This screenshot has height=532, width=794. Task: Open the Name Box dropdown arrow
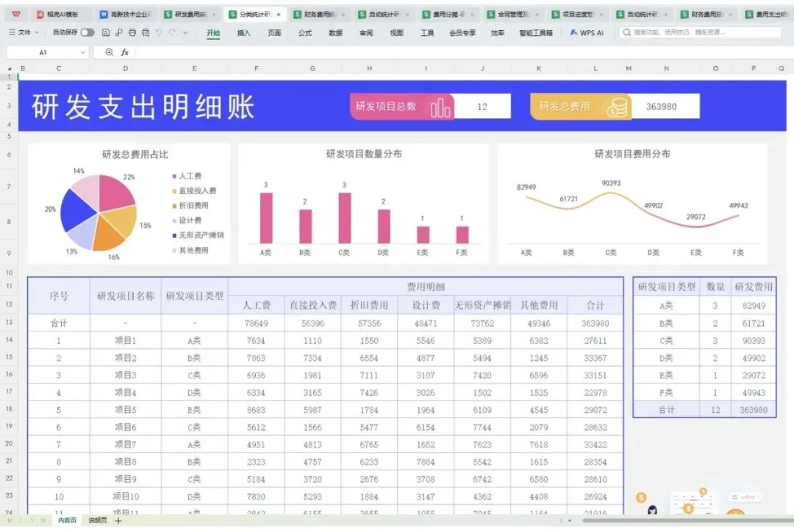click(x=82, y=52)
